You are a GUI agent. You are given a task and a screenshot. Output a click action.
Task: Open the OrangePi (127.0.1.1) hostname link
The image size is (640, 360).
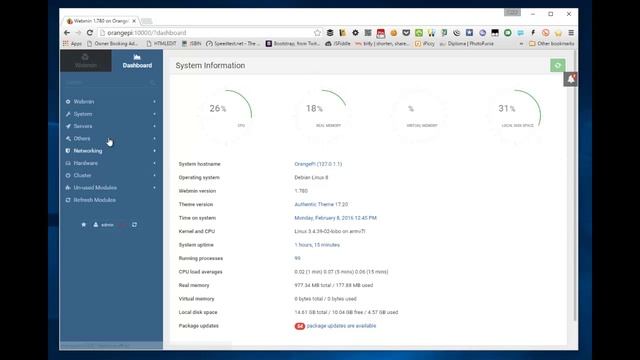click(x=318, y=164)
